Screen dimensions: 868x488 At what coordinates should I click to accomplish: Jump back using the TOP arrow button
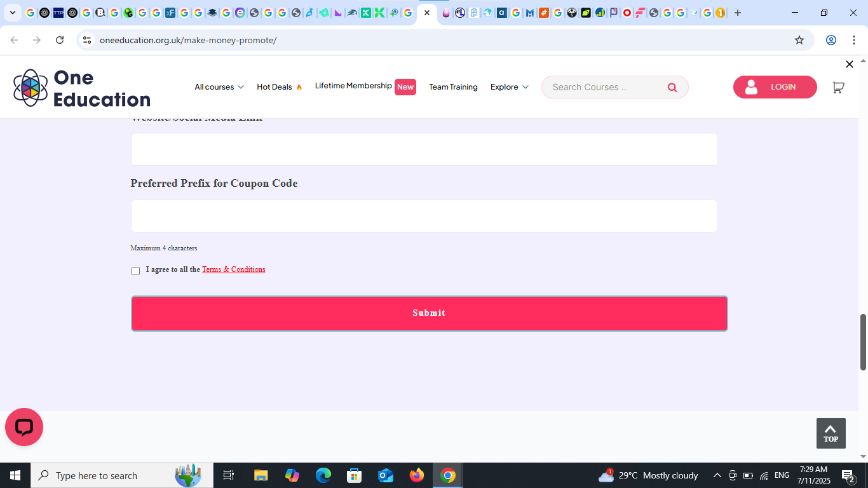831,433
